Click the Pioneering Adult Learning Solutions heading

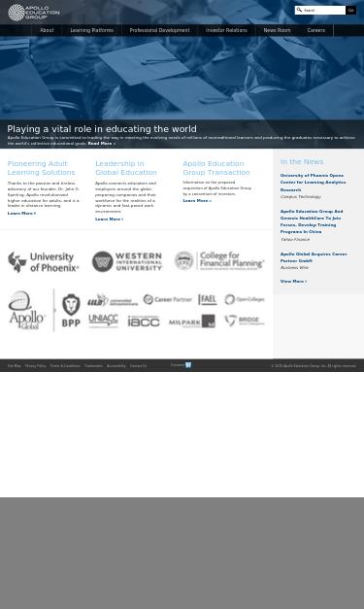pos(41,168)
